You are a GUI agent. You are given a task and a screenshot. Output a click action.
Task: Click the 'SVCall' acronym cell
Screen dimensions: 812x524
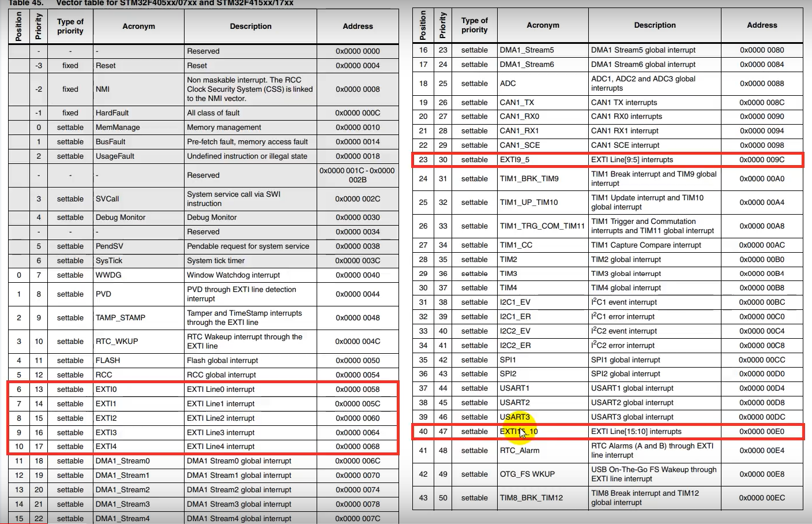point(138,199)
